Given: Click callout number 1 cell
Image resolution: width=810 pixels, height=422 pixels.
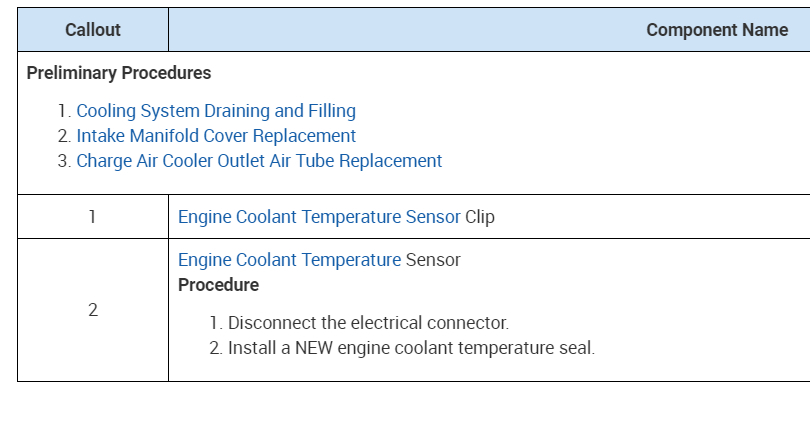Looking at the screenshot, I should pos(93,217).
